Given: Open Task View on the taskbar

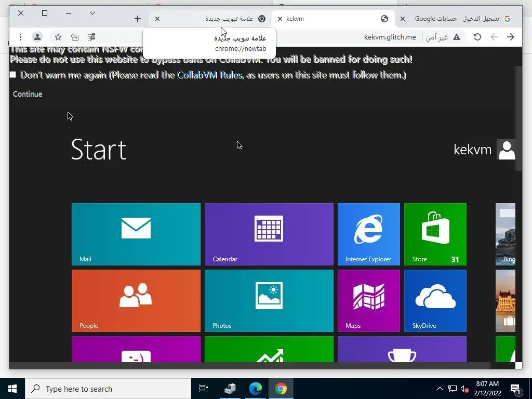Looking at the screenshot, I should [203, 389].
